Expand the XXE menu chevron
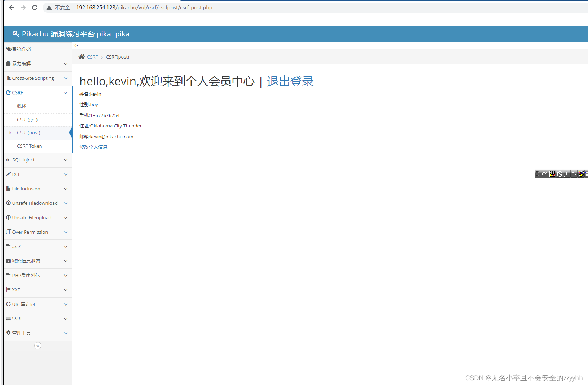Screen dimensions: 588x385 coord(66,290)
